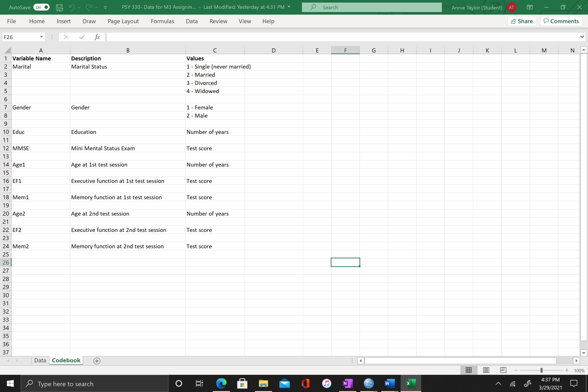Select the Page Layout view icon in the status bar

tap(486, 370)
